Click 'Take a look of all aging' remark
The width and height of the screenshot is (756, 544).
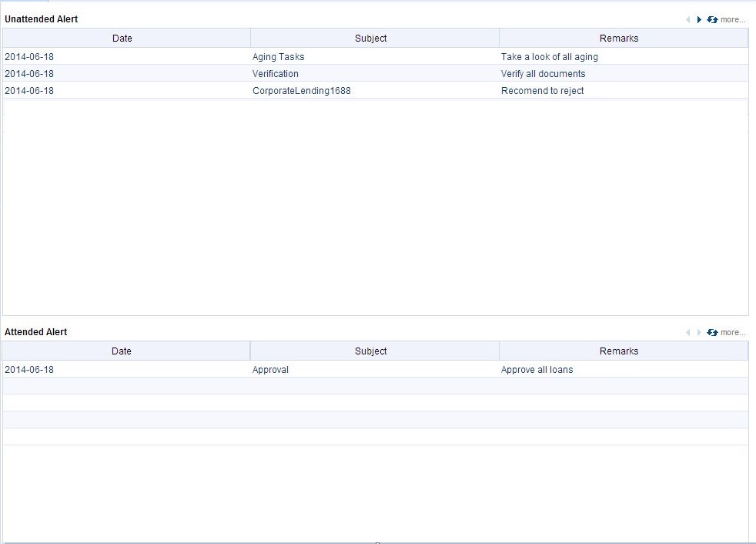click(549, 57)
